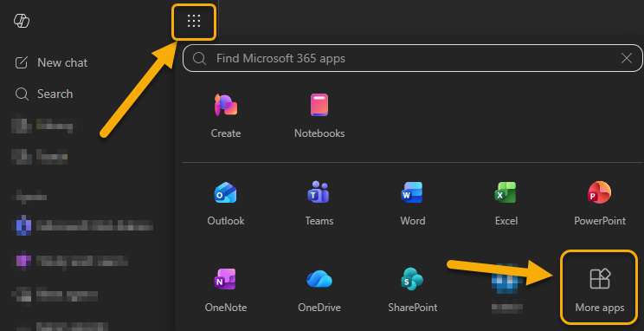Open Search in the sidebar
This screenshot has width=644, height=331.
(44, 94)
